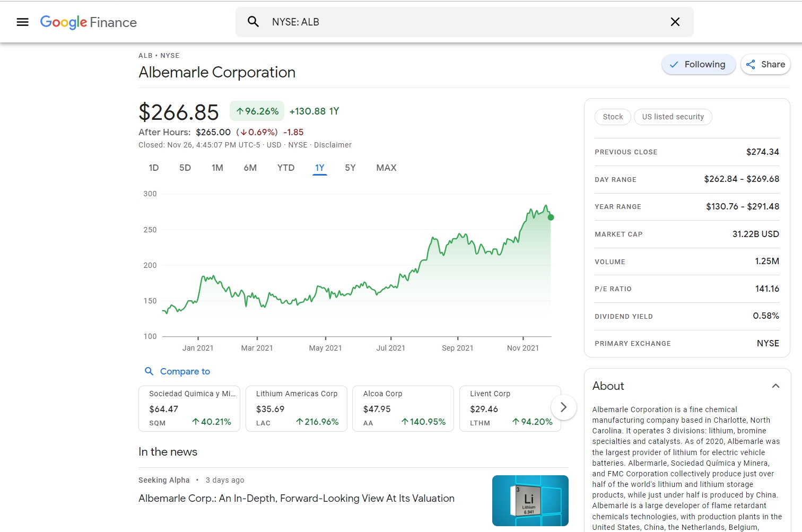Open the Albemarle valuation news article

[x=297, y=498]
